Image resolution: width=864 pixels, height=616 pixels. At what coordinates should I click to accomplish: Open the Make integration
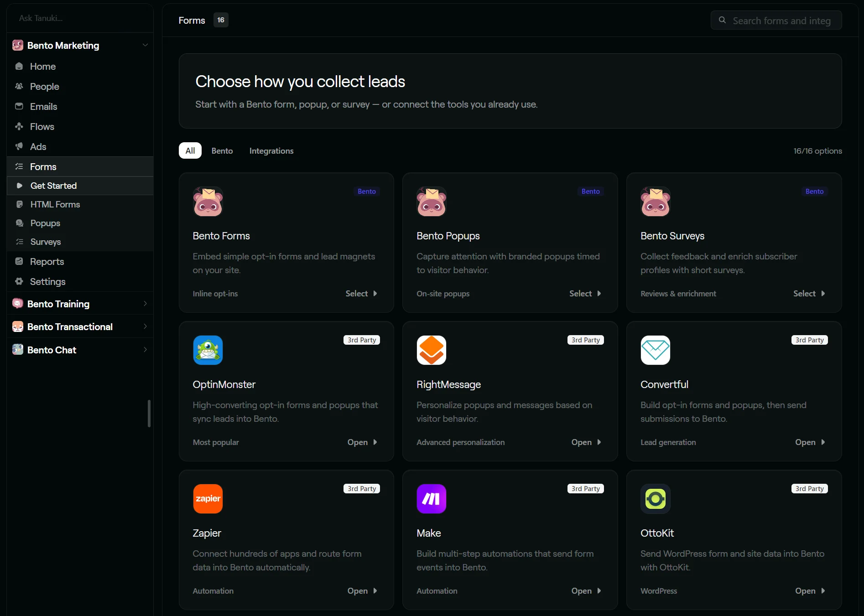click(x=586, y=591)
